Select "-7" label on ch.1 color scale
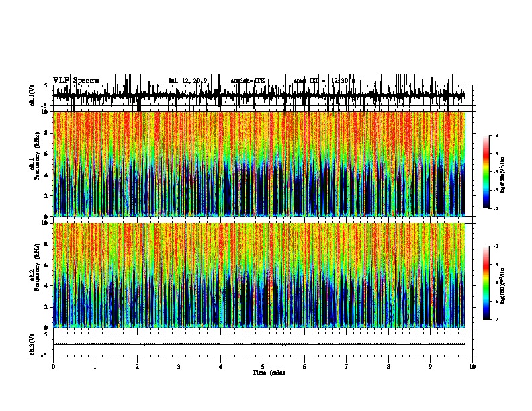 pos(495,208)
